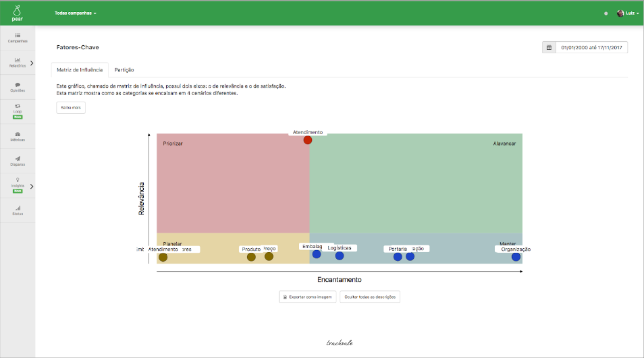Open Métricas in the sidebar
Viewport: 644px width, 358px height.
[x=18, y=137]
